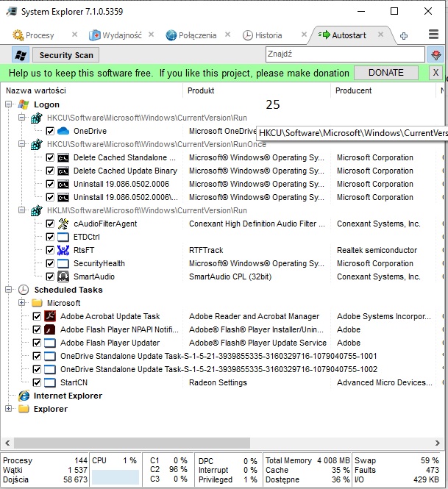
Task: Click the Procesy gear icon
Action: click(18, 35)
